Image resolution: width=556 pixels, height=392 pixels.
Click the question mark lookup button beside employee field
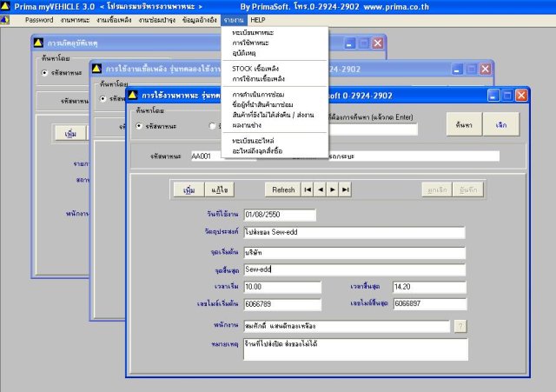(460, 326)
